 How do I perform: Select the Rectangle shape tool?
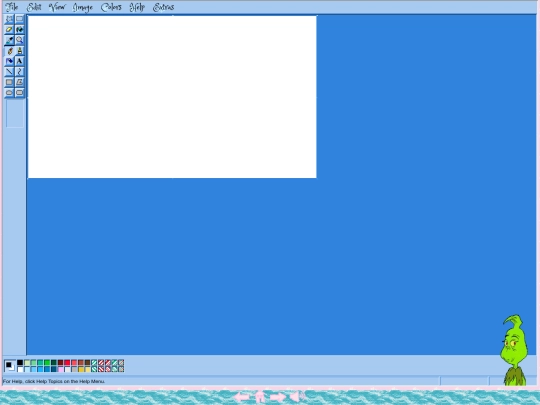pyautogui.click(x=9, y=82)
